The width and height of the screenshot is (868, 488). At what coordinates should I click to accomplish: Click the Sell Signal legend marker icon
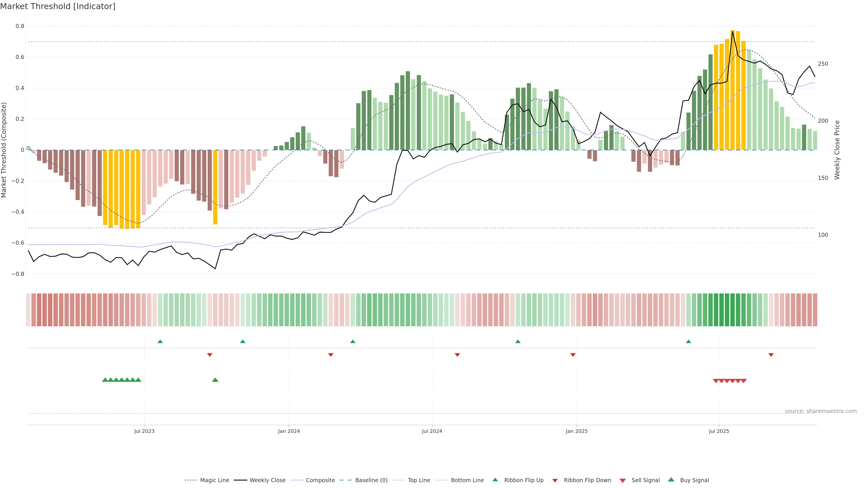pos(622,480)
